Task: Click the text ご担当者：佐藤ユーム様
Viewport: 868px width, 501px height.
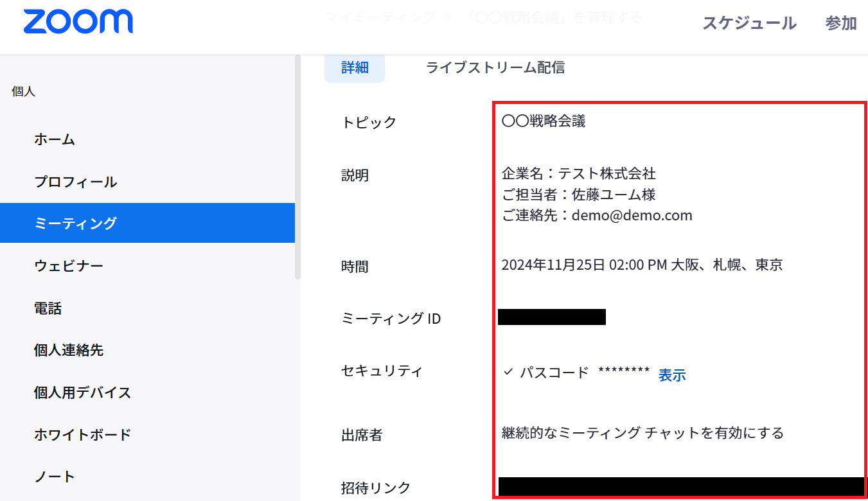Action: [578, 194]
